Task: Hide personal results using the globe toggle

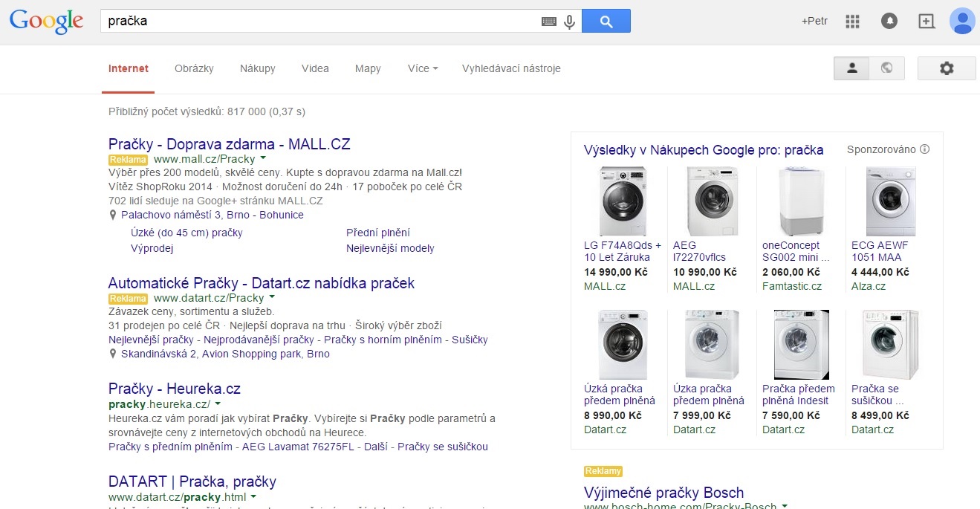Action: pos(886,68)
